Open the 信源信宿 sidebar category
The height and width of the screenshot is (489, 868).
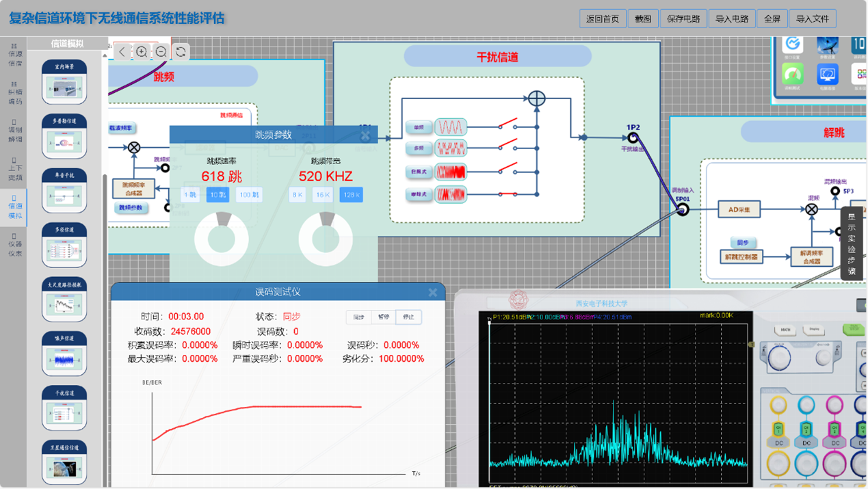point(14,55)
